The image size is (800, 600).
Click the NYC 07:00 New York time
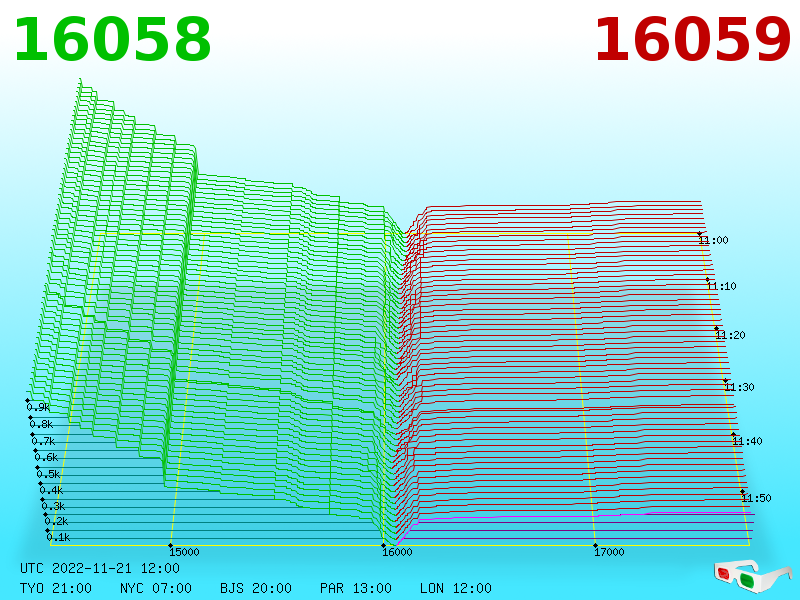[x=156, y=588]
